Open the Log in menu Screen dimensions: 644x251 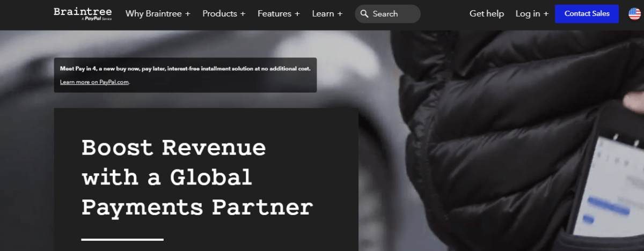pos(532,14)
